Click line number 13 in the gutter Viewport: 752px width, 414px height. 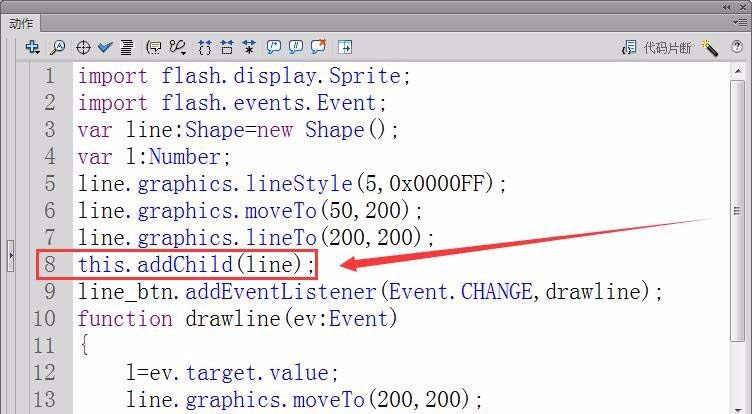pyautogui.click(x=45, y=399)
